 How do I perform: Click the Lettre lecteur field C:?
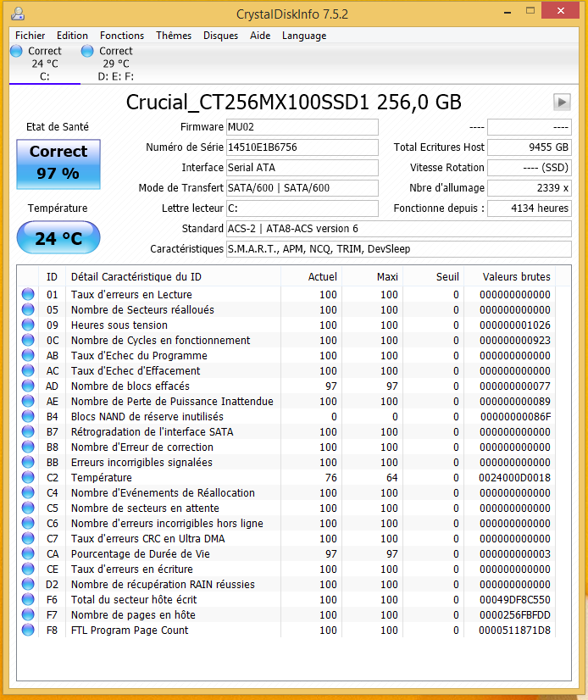(x=302, y=208)
